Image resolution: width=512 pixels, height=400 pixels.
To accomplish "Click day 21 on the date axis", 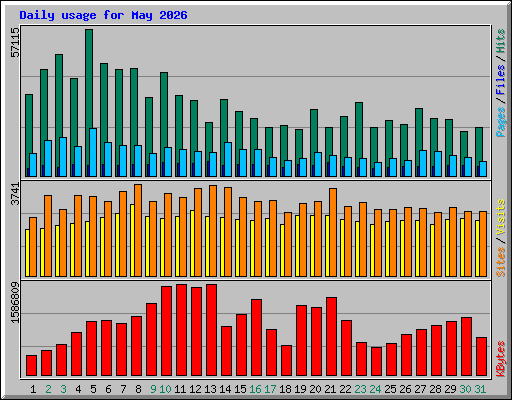I will tap(330, 389).
